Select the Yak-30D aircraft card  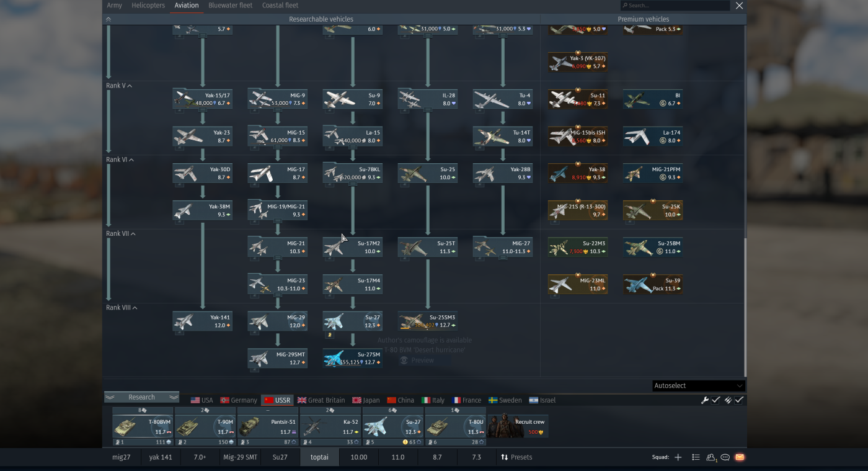pos(203,173)
